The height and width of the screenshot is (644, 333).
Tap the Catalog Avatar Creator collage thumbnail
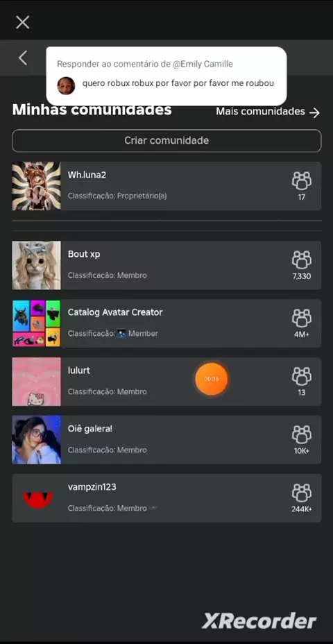coord(37,323)
